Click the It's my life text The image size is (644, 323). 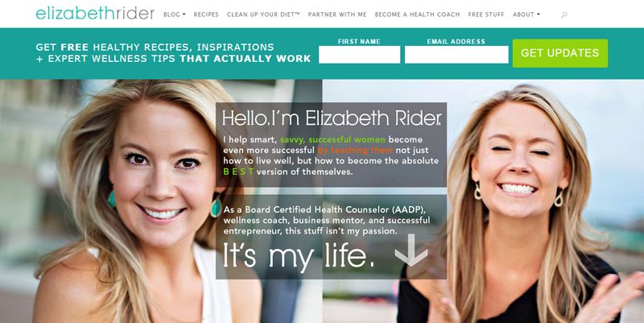299,255
